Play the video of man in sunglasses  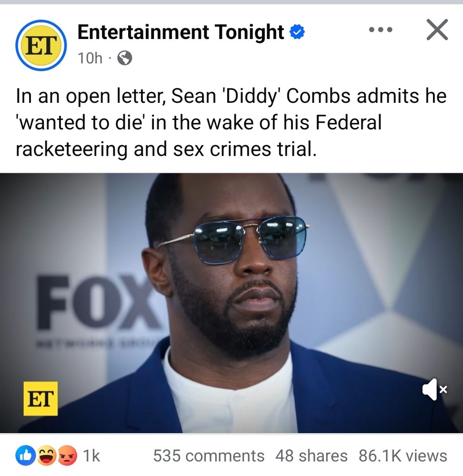tap(231, 303)
